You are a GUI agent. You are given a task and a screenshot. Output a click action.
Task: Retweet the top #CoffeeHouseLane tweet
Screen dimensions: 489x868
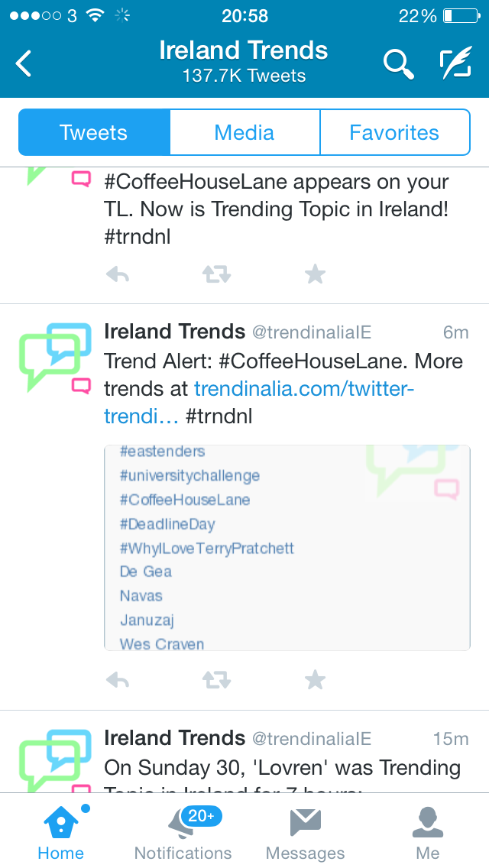216,274
